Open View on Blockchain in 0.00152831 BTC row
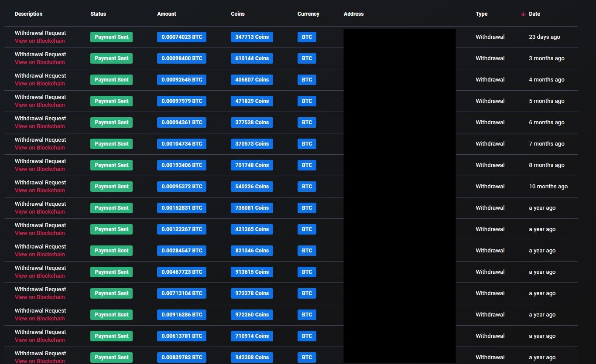The width and height of the screenshot is (596, 364). pyautogui.click(x=40, y=212)
